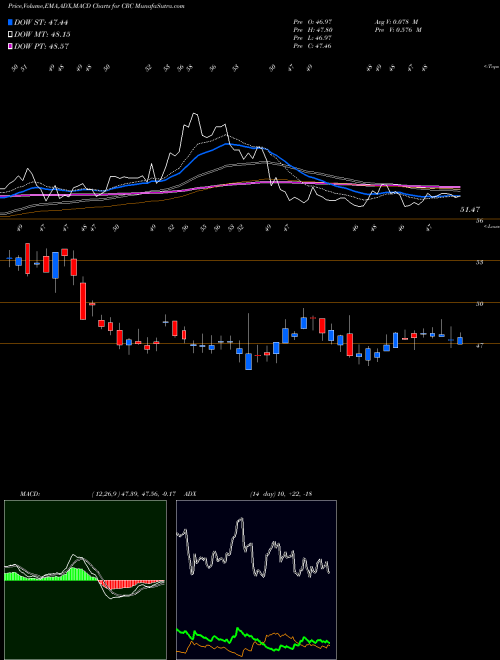The height and width of the screenshot is (660, 500).
Task: Click the 'Pre O: 46.97' value
Action: coord(313,21)
